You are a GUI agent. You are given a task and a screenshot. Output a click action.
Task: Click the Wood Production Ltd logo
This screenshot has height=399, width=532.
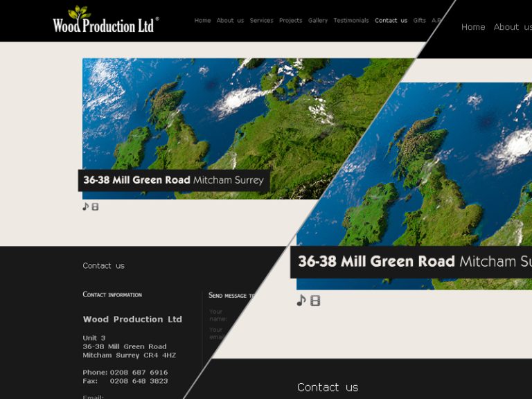pos(105,19)
